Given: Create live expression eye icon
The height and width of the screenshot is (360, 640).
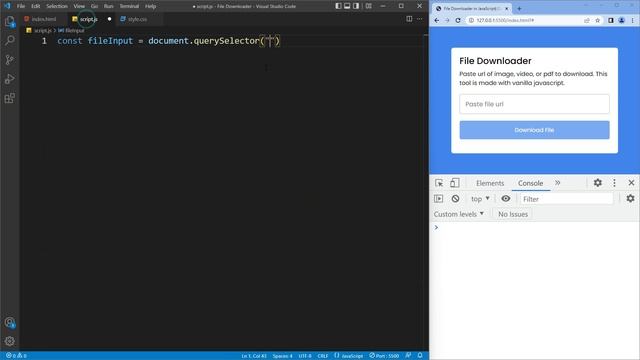Looking at the screenshot, I should pyautogui.click(x=506, y=199).
